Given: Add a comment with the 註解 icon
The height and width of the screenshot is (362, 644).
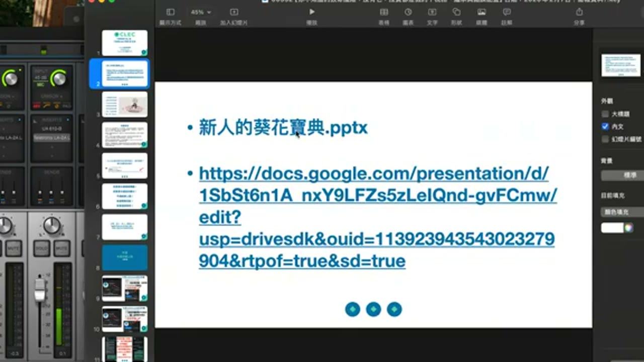Looking at the screenshot, I should tap(507, 12).
